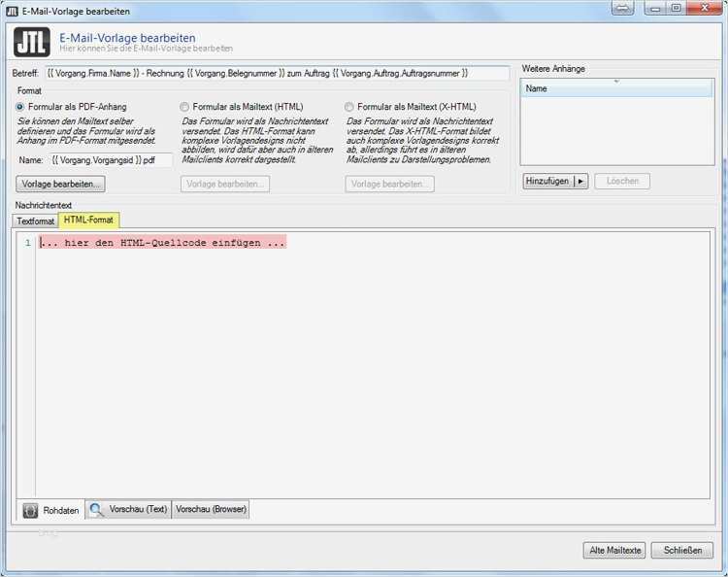Click the leftmost title bar button

coord(622,8)
